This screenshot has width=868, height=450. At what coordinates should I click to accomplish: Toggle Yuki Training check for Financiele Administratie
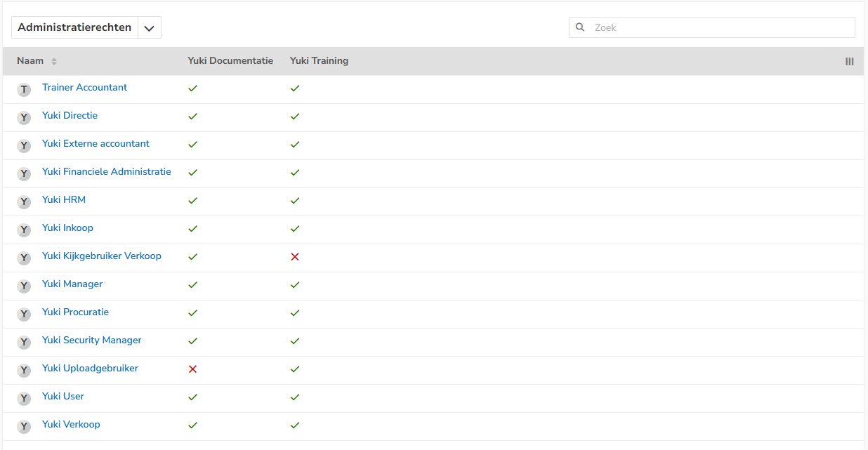tap(295, 173)
